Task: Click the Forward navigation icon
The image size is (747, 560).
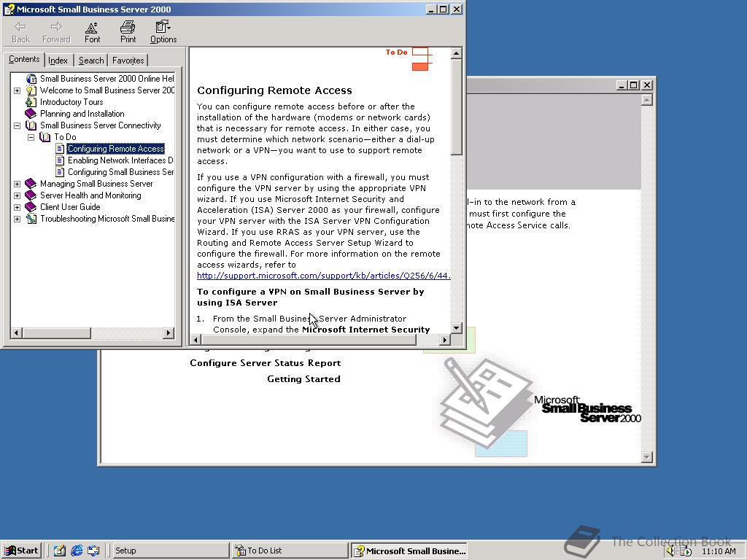Action: click(55, 32)
